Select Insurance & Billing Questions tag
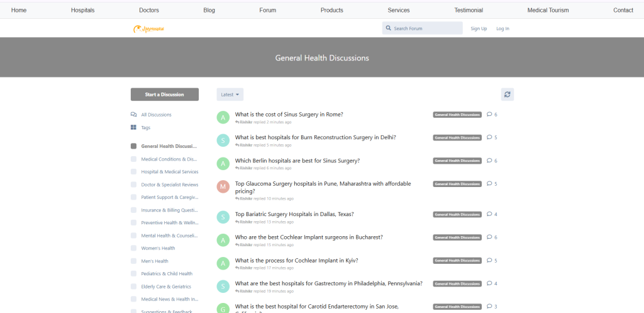This screenshot has height=313, width=644. (x=164, y=210)
